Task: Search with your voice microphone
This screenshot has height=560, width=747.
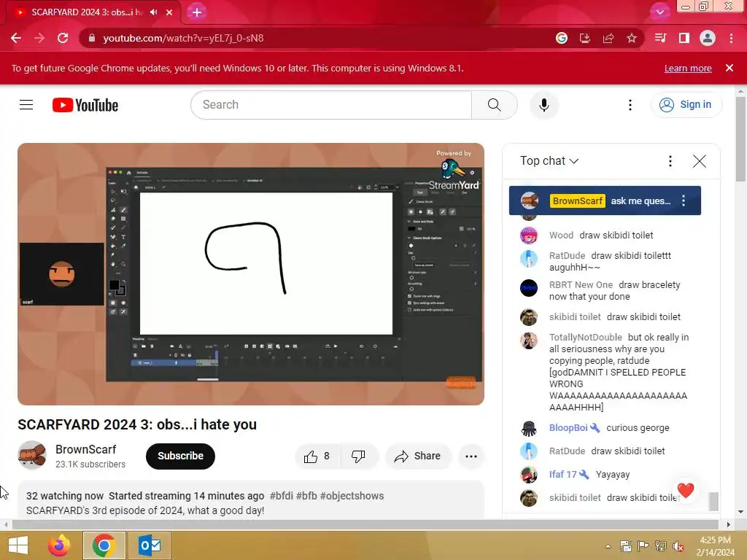Action: pyautogui.click(x=544, y=105)
